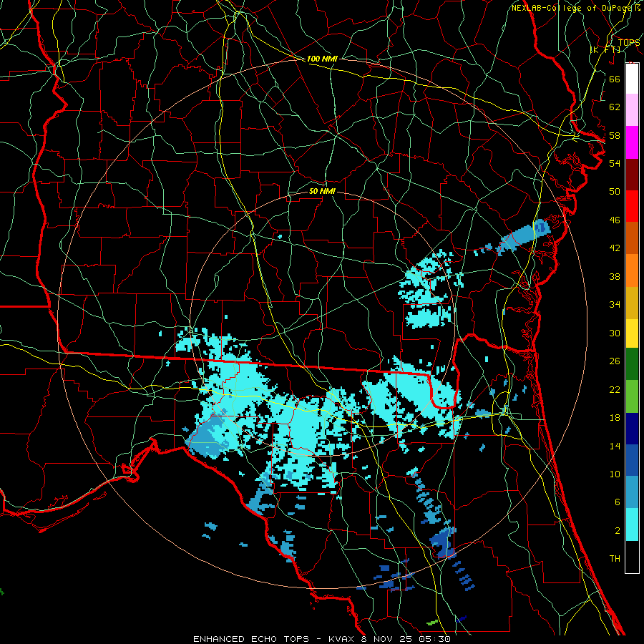This screenshot has height=644, width=644.
Task: Click the gold legend swatch
Action: click(632, 303)
